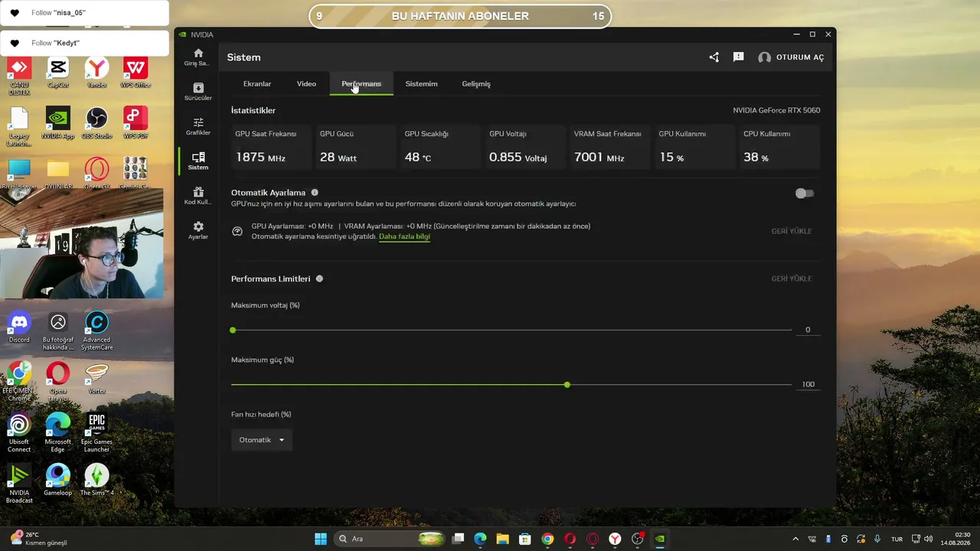This screenshot has height=551, width=980.
Task: Open Ayarlar gear in NVIDIA sidebar
Action: coord(198,230)
